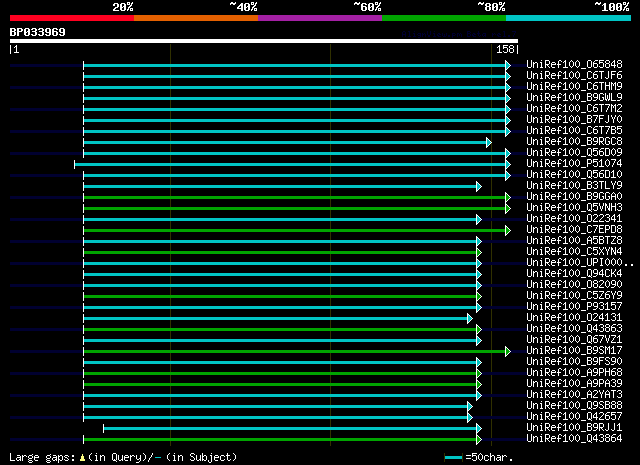Select the UniRef100_Q56D09 label
Screen dimensions: 640x465
click(574, 153)
